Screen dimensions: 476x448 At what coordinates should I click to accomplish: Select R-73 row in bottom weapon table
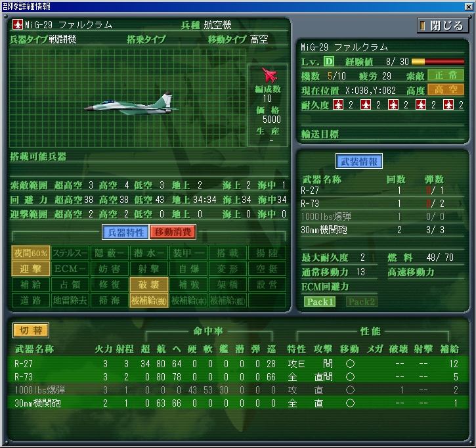point(238,376)
